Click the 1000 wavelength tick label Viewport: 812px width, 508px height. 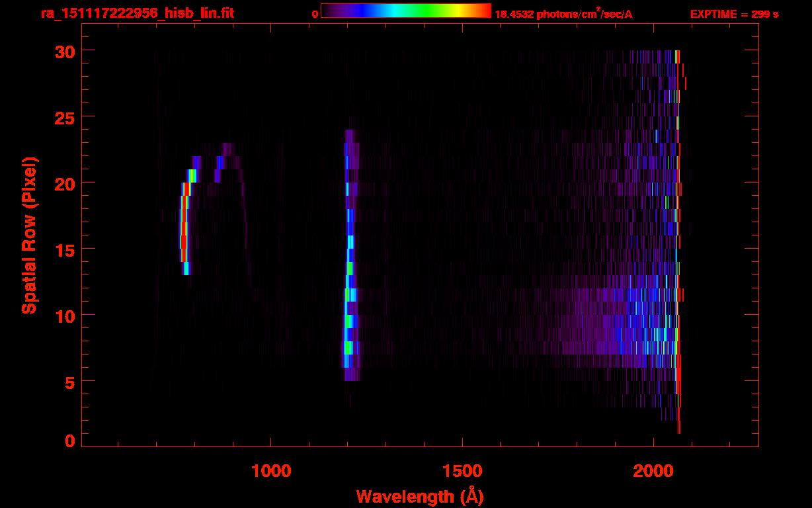[270, 470]
